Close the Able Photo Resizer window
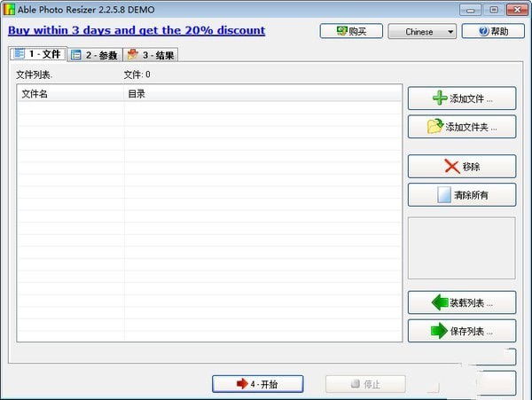 click(517, 10)
